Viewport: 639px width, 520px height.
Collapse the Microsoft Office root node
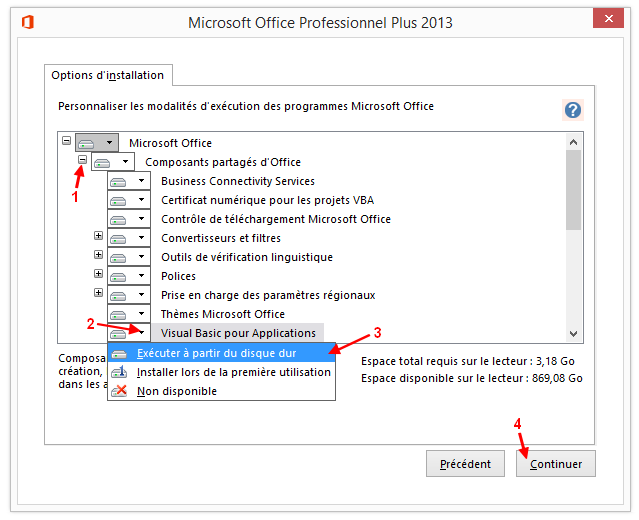pos(66,142)
